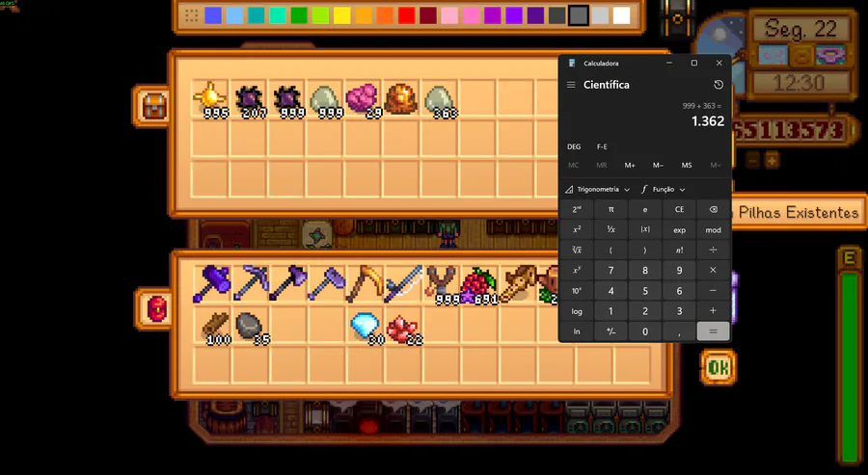This screenshot has height=475, width=868.
Task: Take the gray stone stack of 999
Action: (x=326, y=99)
